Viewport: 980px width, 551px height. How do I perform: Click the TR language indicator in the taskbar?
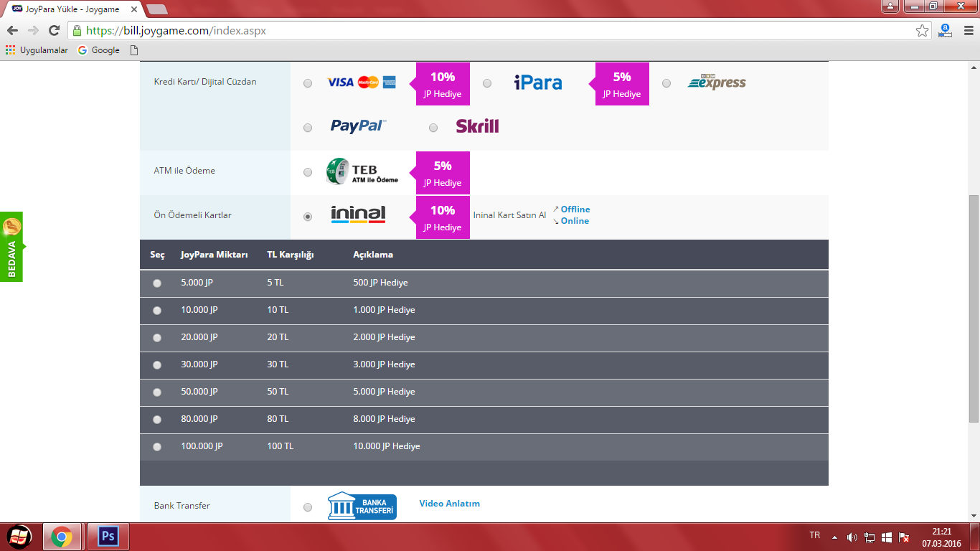[814, 535]
